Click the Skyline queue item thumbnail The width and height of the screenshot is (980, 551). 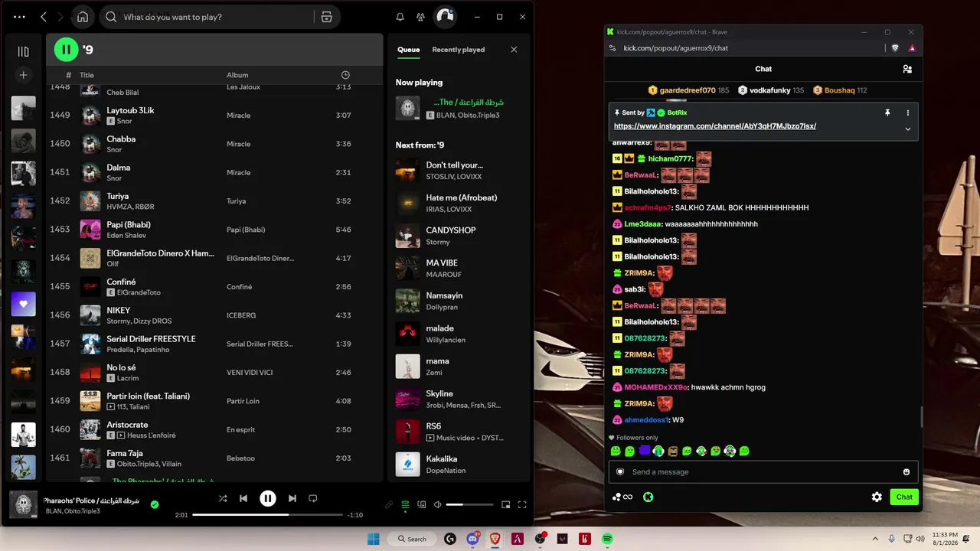click(407, 399)
